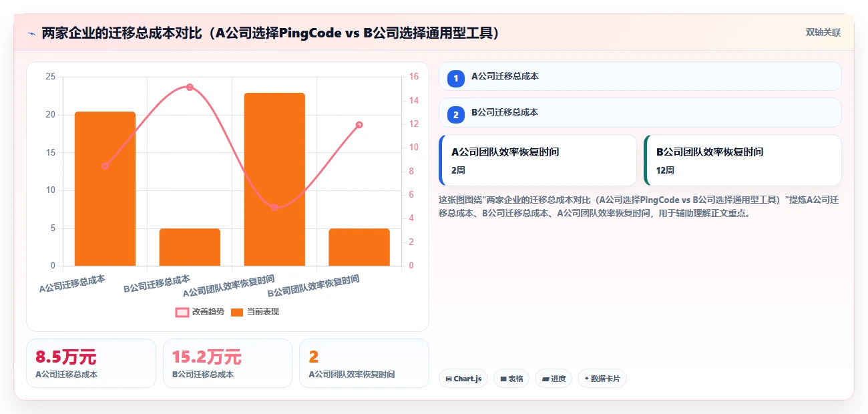The image size is (868, 414).
Task: Select the A公司迁移总成本 list row
Action: coord(640,76)
